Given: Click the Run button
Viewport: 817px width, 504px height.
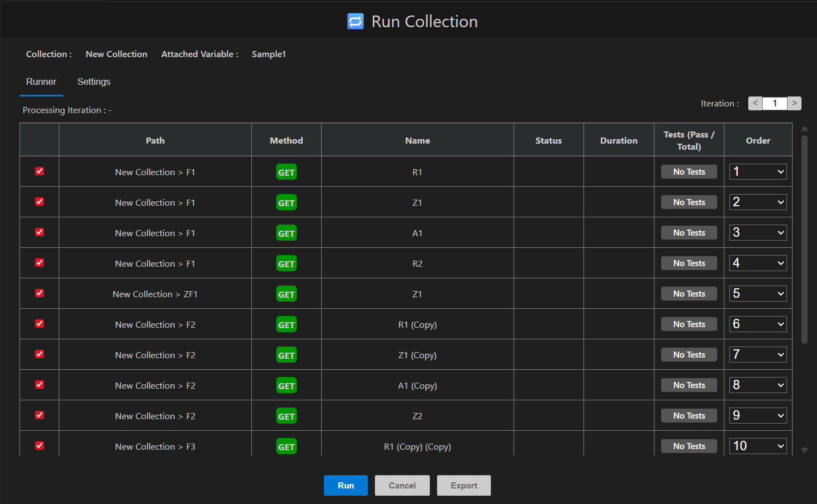Looking at the screenshot, I should pyautogui.click(x=346, y=485).
